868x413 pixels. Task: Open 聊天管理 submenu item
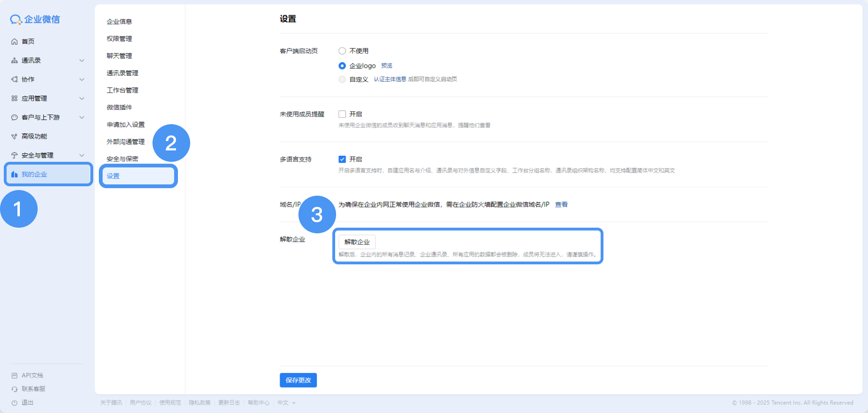[x=119, y=56]
